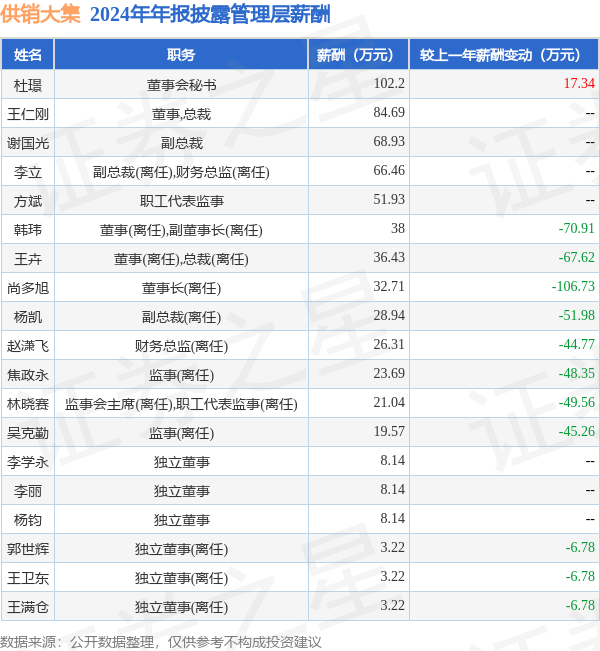Image resolution: width=600 pixels, height=651 pixels.
Task: Click the orange 供销大集 title text
Action: click(x=40, y=14)
